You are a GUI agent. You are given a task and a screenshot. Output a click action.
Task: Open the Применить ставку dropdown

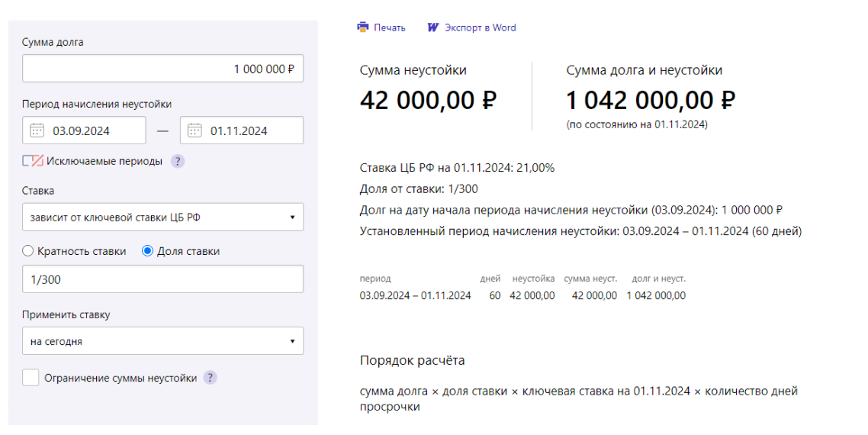point(162,341)
